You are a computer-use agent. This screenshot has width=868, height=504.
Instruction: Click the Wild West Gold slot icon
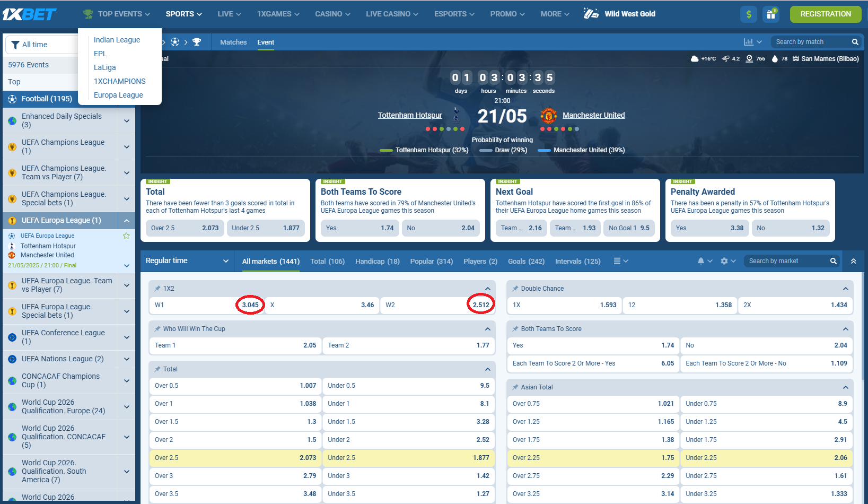coord(591,14)
